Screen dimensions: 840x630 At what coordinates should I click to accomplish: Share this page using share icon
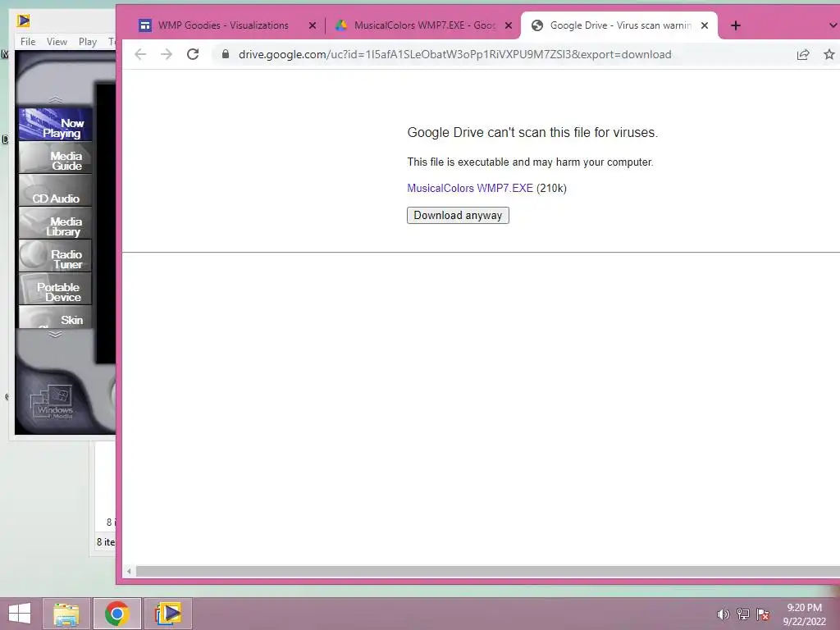tap(802, 54)
